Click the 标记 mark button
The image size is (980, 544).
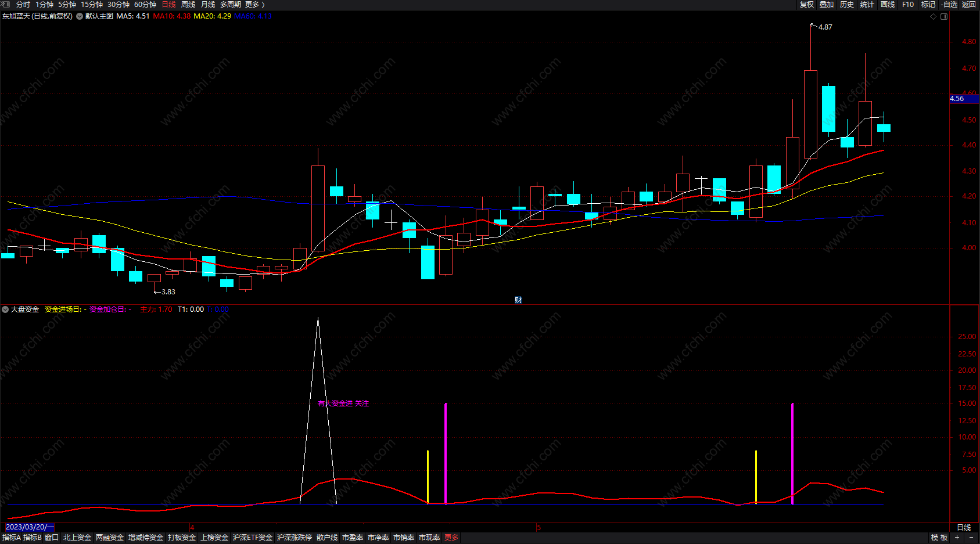[928, 5]
